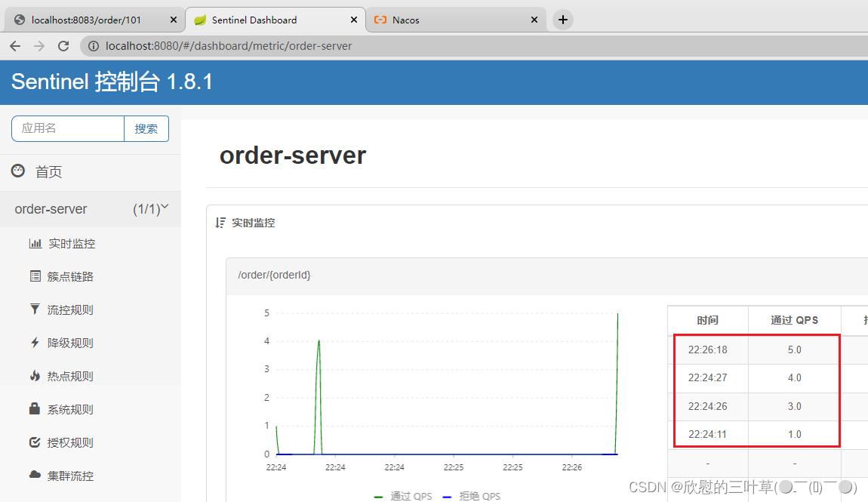Click the 4.0 QPS value cell
The height and width of the screenshot is (502, 868).
[x=794, y=378]
